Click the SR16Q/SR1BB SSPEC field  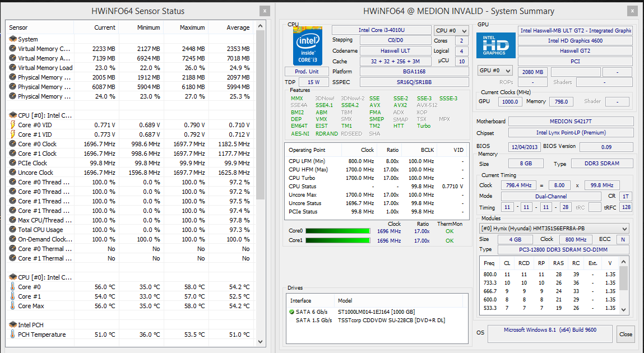pyautogui.click(x=414, y=82)
